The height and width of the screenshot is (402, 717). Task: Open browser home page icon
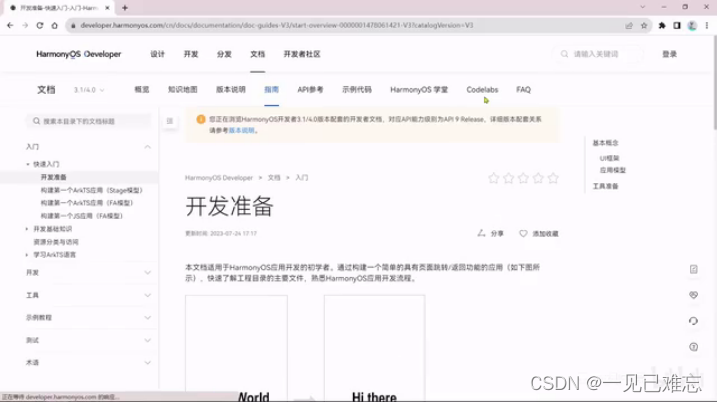[54, 26]
